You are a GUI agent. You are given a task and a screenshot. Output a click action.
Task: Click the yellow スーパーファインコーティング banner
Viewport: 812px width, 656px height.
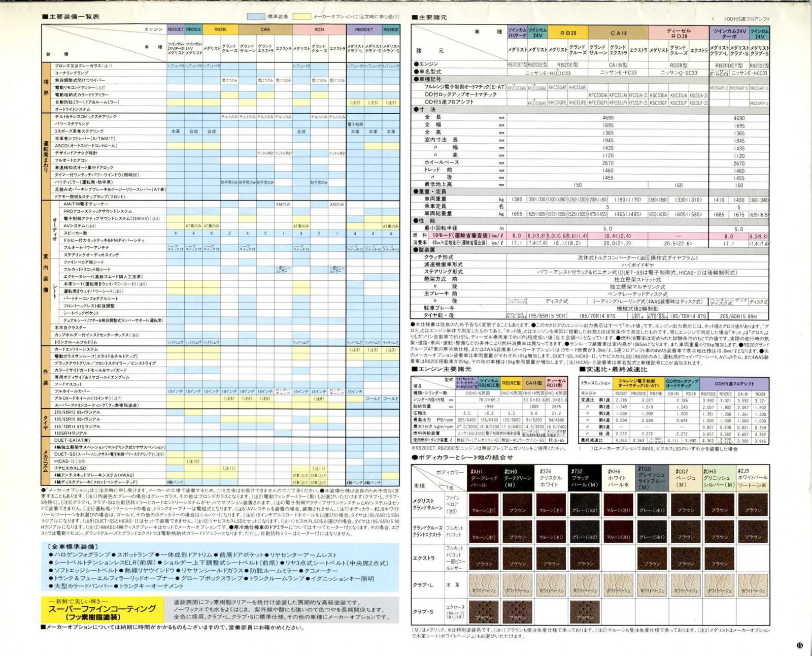point(102,610)
